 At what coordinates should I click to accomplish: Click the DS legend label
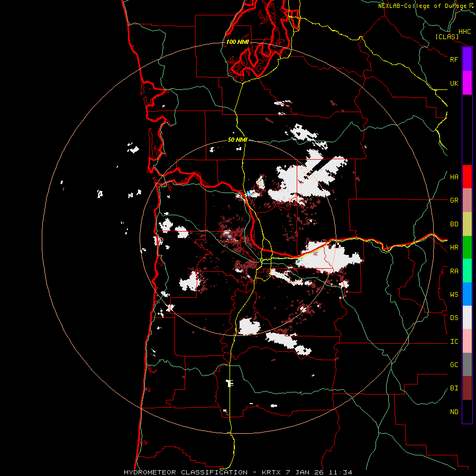point(454,318)
